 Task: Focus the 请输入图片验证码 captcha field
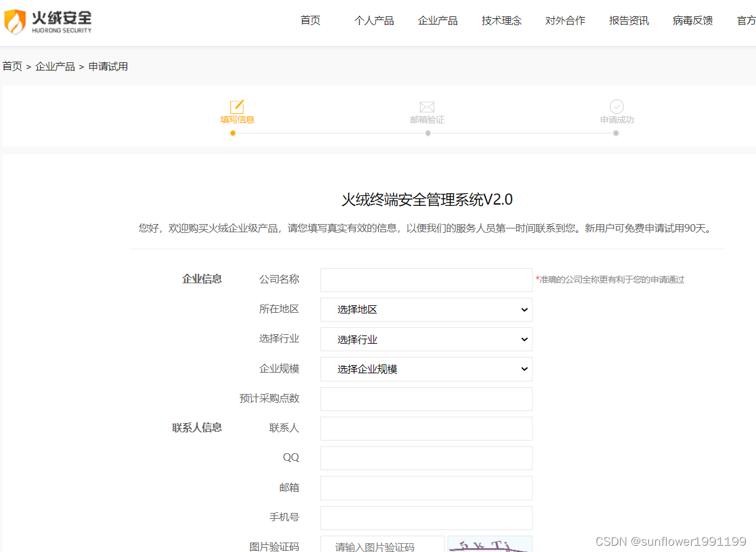383,544
